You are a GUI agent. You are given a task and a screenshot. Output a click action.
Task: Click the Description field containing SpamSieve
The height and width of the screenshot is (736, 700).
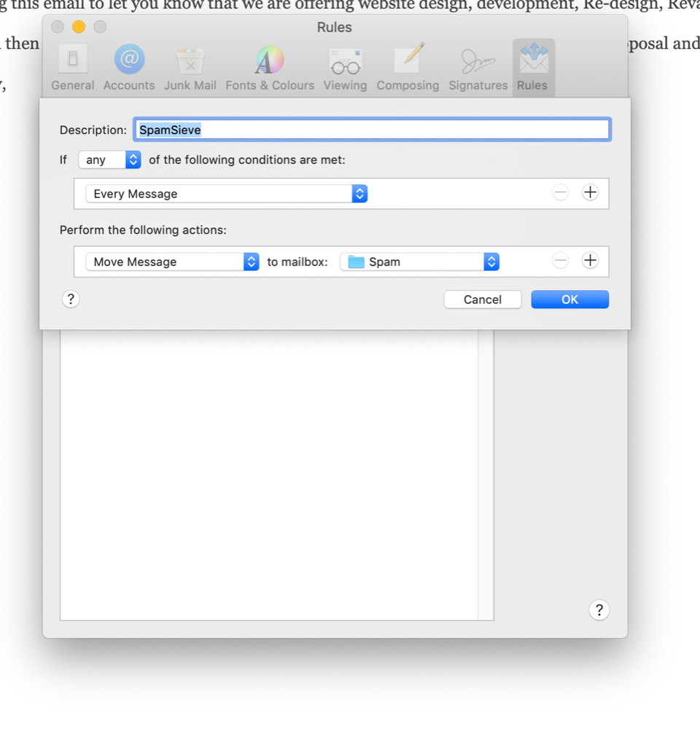pyautogui.click(x=372, y=130)
